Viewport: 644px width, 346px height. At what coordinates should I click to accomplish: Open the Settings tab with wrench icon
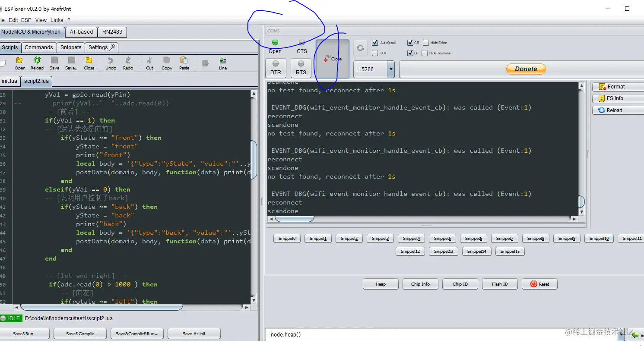click(102, 47)
